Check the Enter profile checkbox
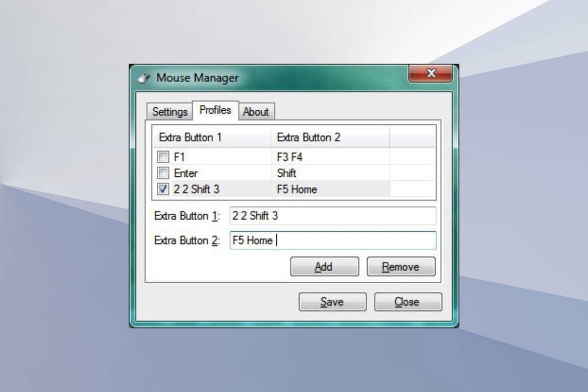 (163, 173)
